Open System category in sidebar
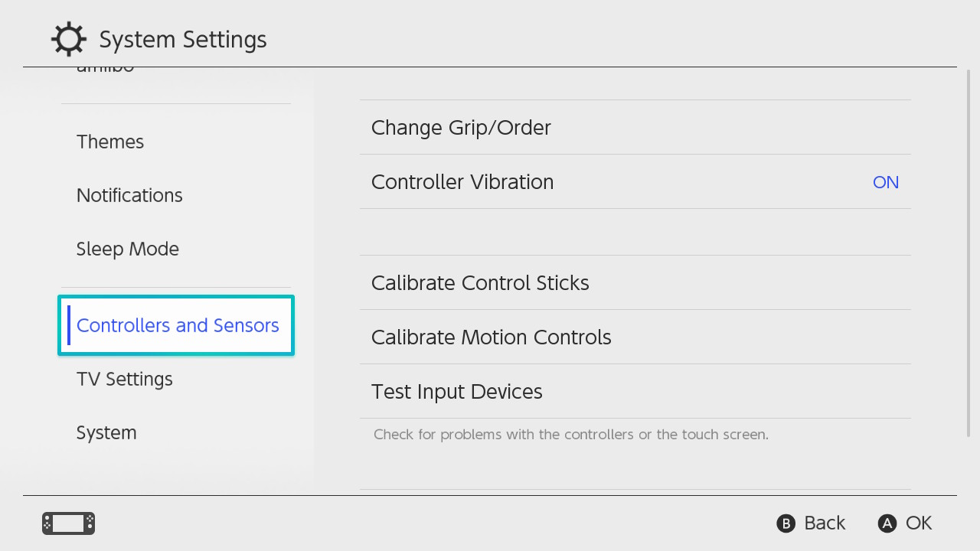The image size is (980, 551). pos(106,433)
